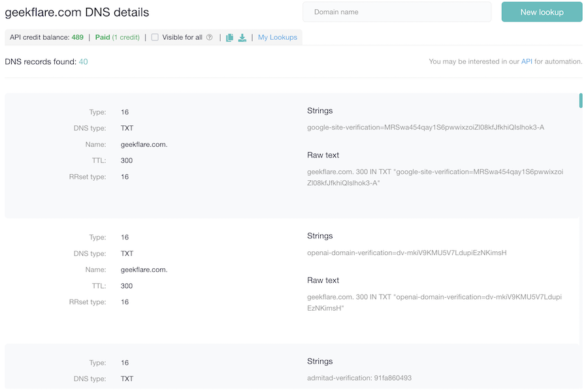This screenshot has height=391, width=588.
Task: Click the DNS type TXT in the admitad record
Action: (x=127, y=379)
